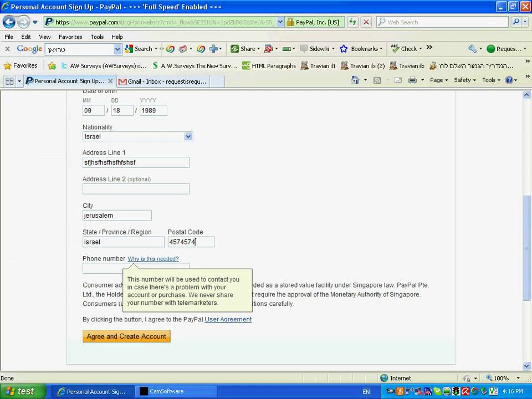Close the Google Toolbar with X
532x399 pixels.
point(7,49)
